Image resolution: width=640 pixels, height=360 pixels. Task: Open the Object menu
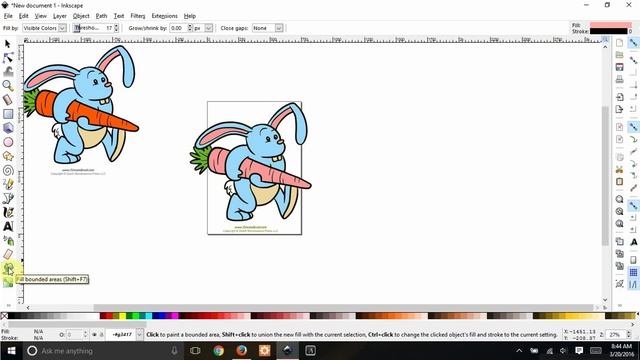[81, 16]
